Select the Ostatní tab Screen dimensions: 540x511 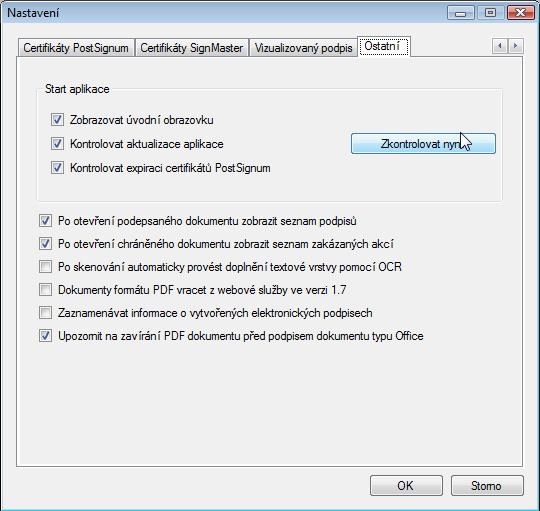[384, 46]
